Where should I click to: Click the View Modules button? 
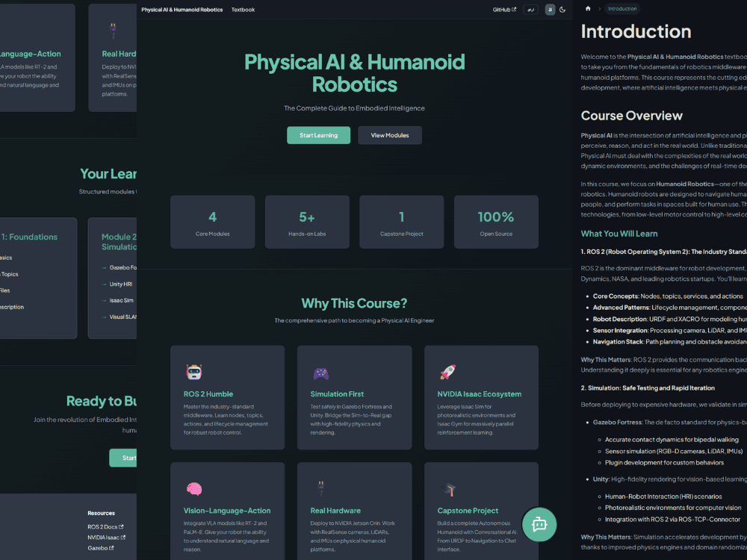point(389,135)
